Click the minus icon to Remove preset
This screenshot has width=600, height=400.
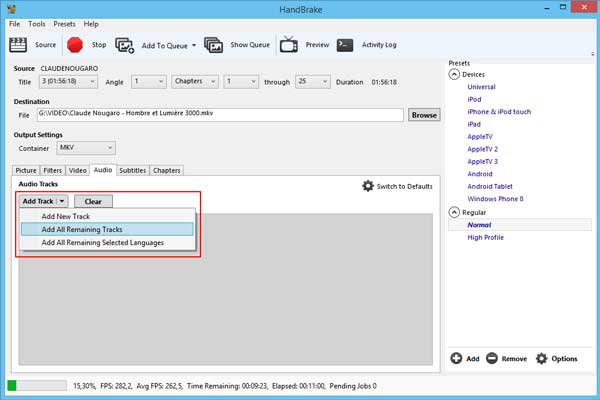[492, 358]
